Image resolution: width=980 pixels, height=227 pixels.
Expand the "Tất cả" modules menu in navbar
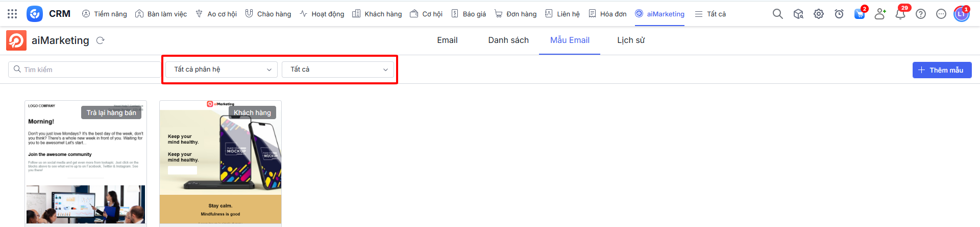coord(710,14)
